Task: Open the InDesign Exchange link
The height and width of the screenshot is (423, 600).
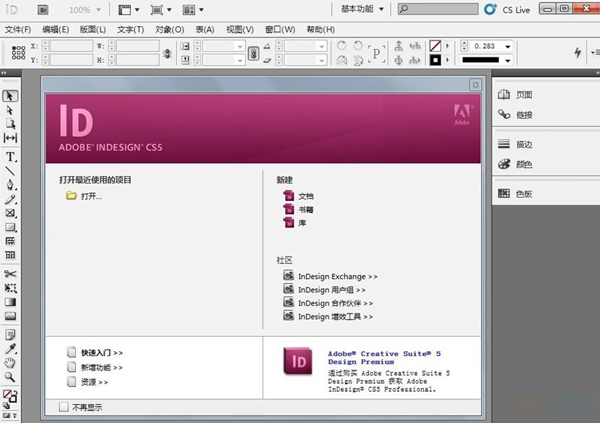Action: click(330, 276)
